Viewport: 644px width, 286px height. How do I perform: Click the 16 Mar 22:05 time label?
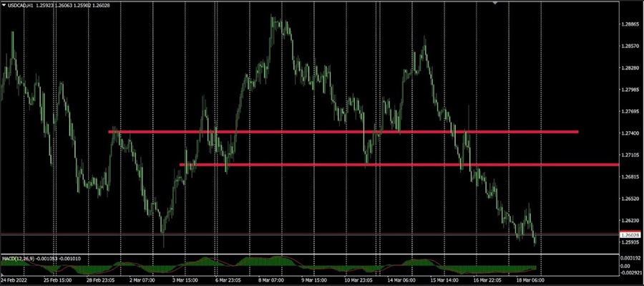(487, 280)
